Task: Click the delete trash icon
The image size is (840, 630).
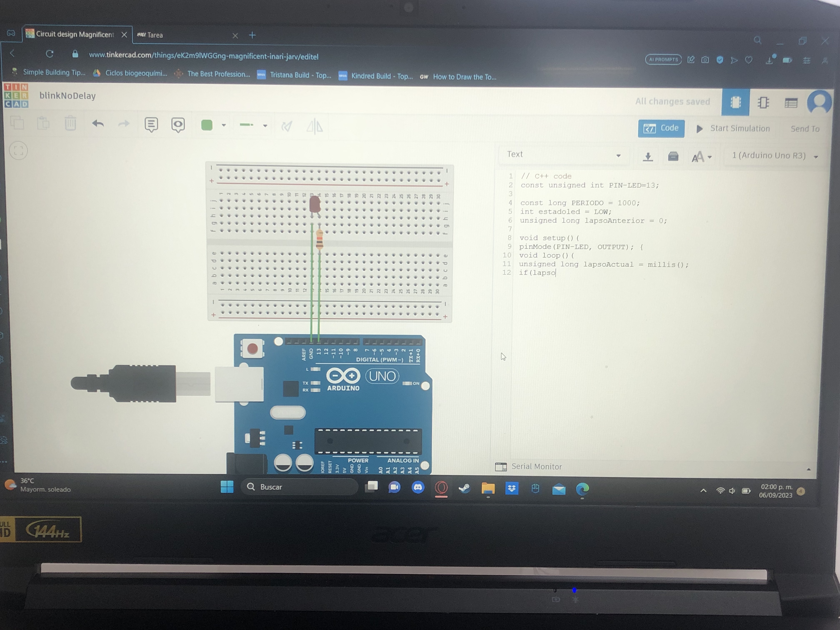Action: pyautogui.click(x=70, y=123)
